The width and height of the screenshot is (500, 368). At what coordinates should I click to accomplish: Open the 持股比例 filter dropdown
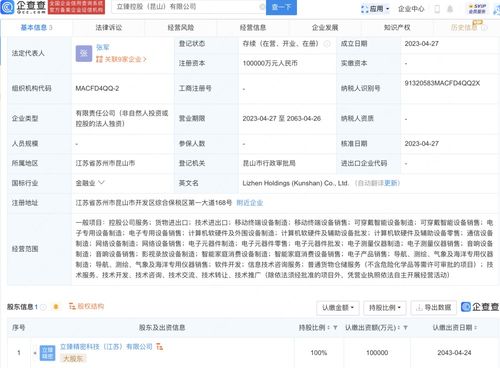coord(384,307)
